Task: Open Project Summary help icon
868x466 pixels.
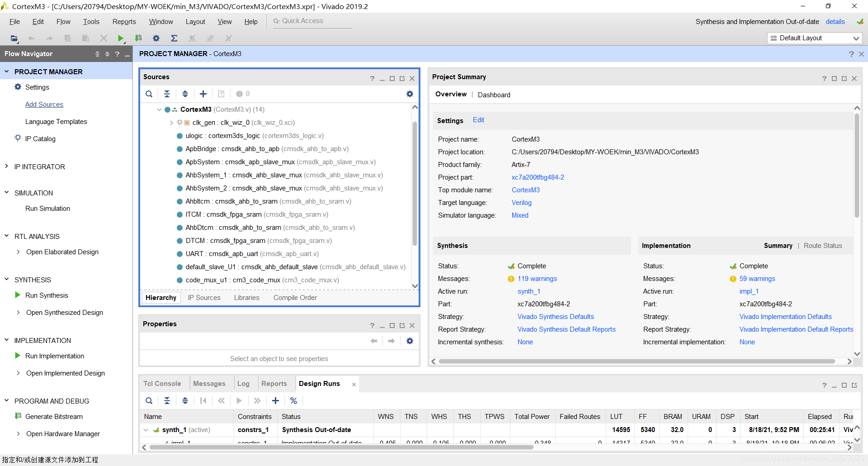Action: point(824,79)
